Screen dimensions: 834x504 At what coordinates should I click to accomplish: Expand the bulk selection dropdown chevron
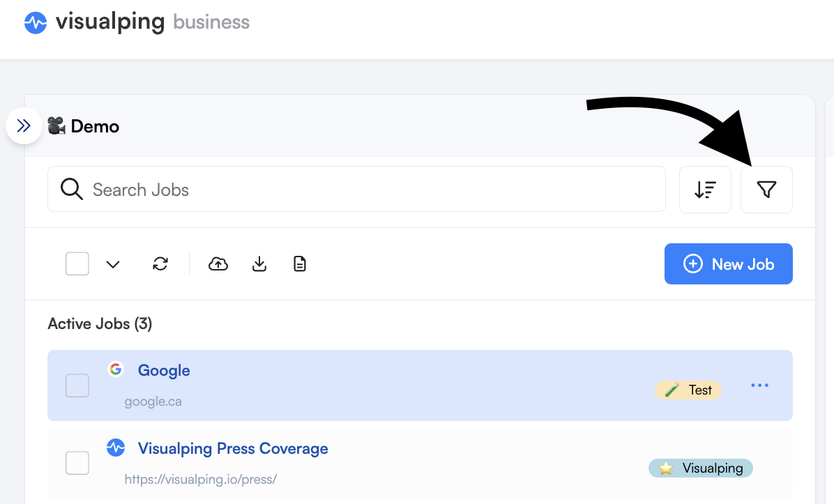click(113, 264)
